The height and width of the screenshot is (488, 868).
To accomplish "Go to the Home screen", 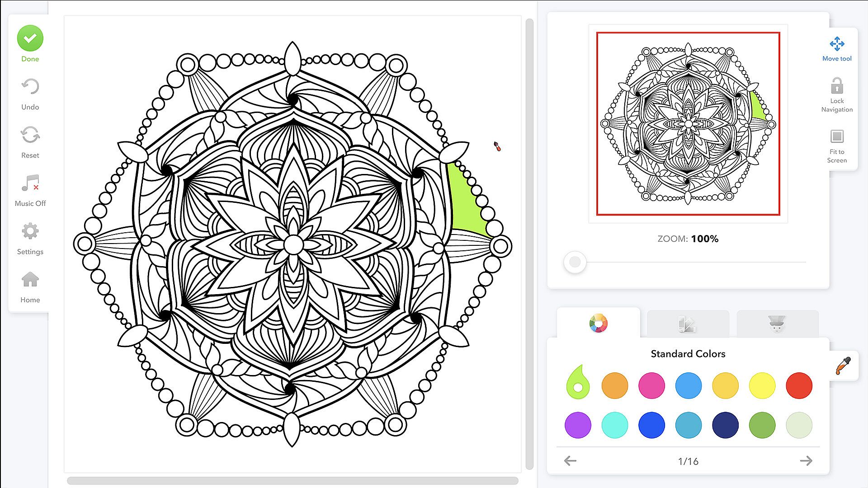I will [x=30, y=280].
